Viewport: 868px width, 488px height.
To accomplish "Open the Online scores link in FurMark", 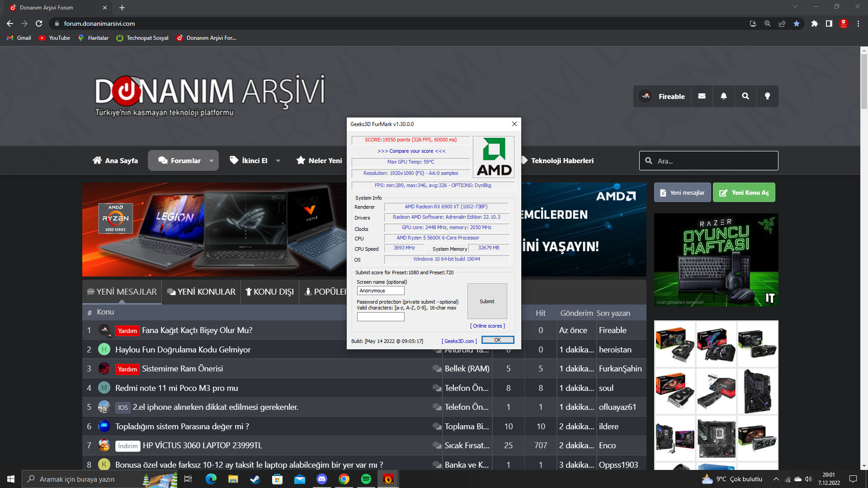I will [487, 326].
